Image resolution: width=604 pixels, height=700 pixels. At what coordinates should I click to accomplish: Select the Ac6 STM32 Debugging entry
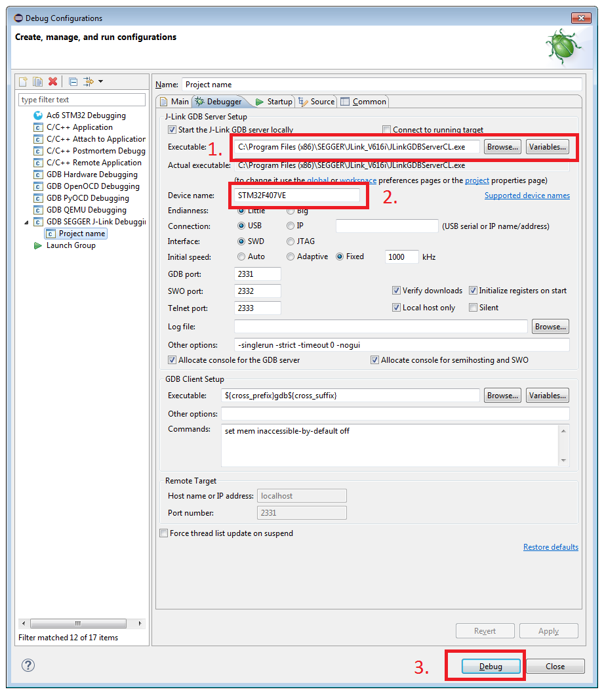click(x=85, y=115)
